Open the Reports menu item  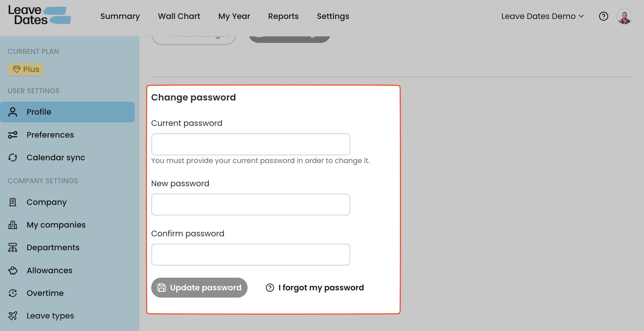click(283, 16)
